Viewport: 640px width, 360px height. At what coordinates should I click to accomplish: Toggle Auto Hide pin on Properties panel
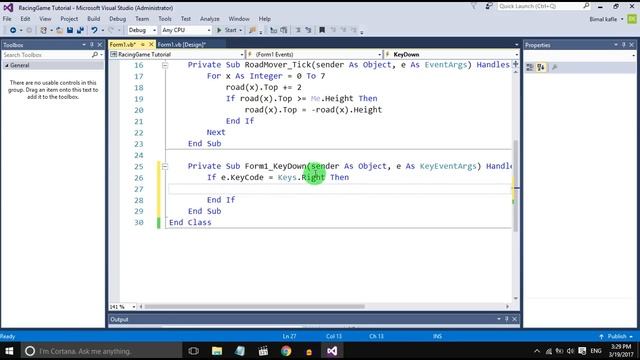click(624, 44)
